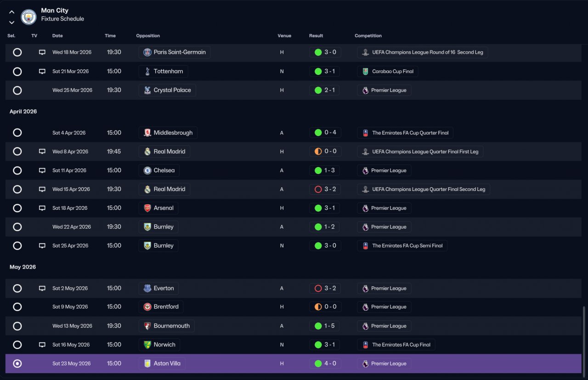This screenshot has height=380, width=588.
Task: Collapse the May 2026 month section header
Action: pyautogui.click(x=23, y=267)
